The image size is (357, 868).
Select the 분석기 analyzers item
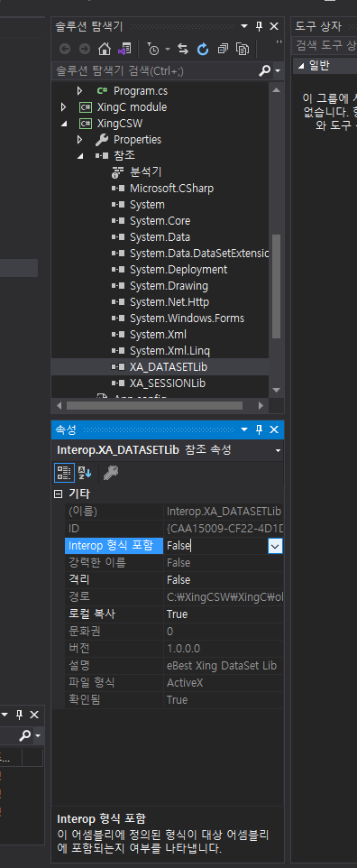145,171
